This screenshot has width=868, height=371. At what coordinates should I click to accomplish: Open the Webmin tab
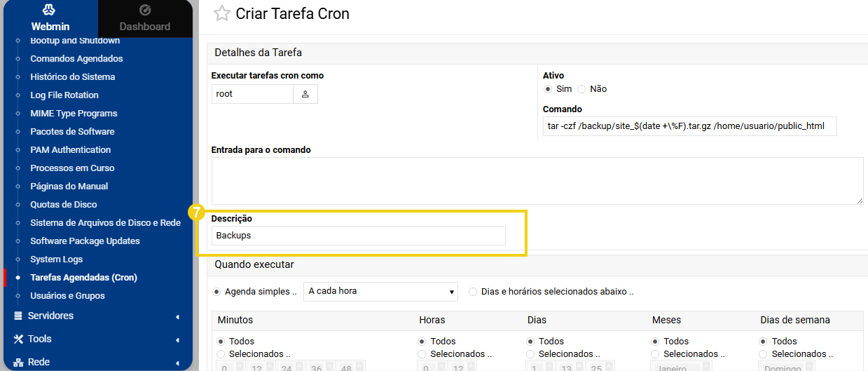click(x=50, y=18)
